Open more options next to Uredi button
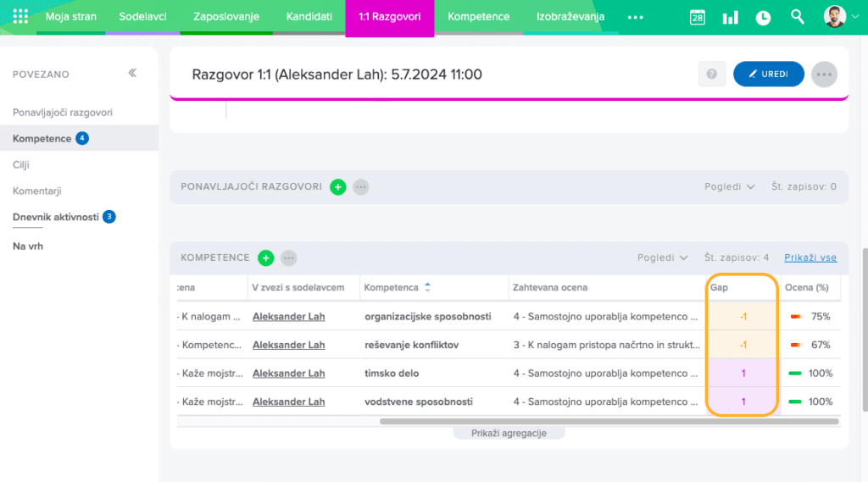 [x=823, y=75]
